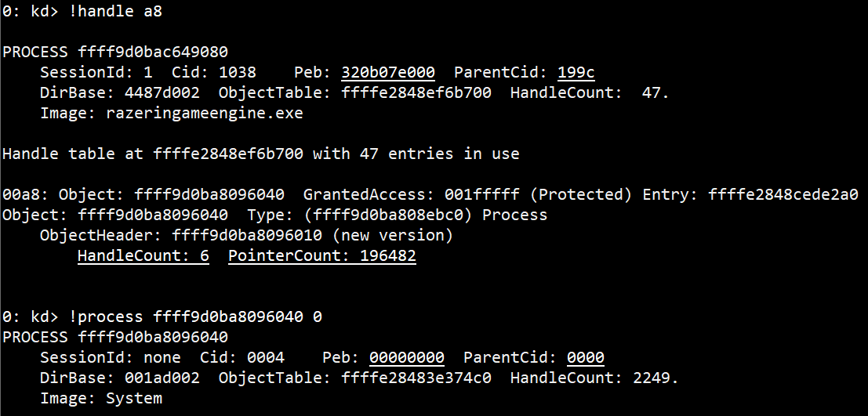Click the ObjectHeader address ffff9d0ba8096010

pyautogui.click(x=247, y=235)
